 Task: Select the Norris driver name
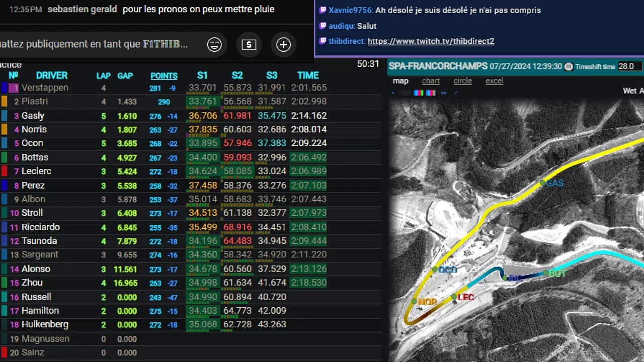click(x=34, y=129)
